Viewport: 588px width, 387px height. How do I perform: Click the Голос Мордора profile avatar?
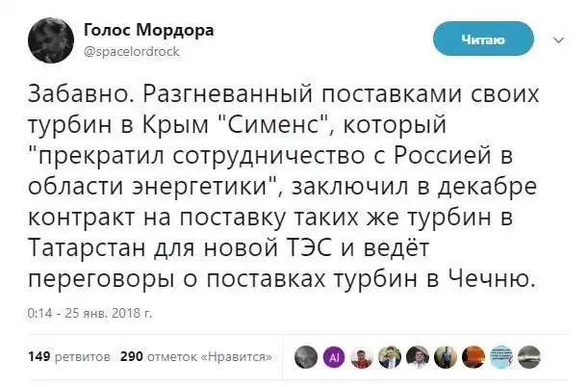pyautogui.click(x=46, y=39)
